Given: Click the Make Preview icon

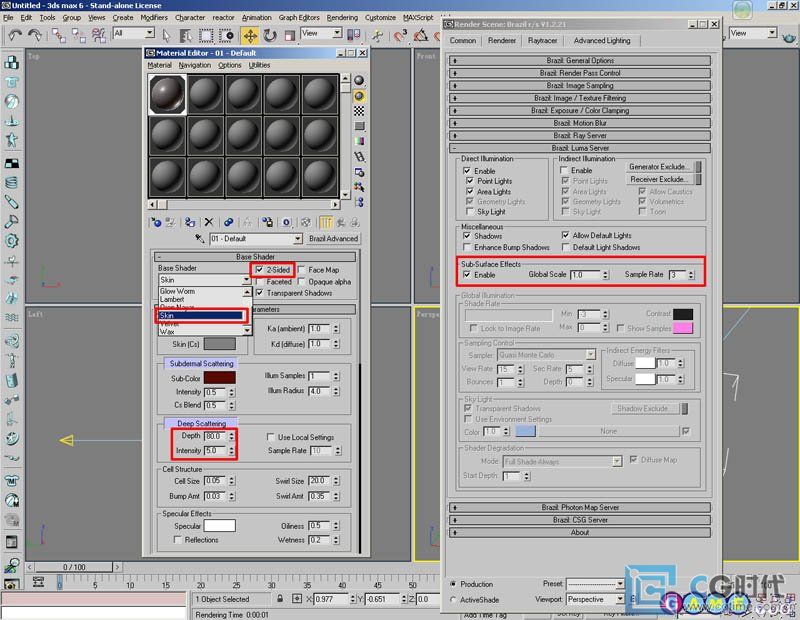Looking at the screenshot, I should pos(359,156).
